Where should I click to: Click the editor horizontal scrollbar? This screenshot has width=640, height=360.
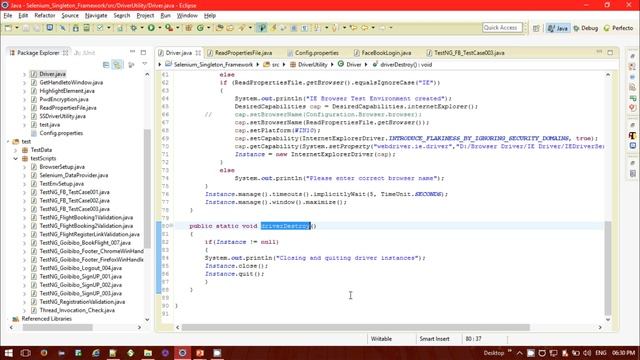click(x=355, y=327)
